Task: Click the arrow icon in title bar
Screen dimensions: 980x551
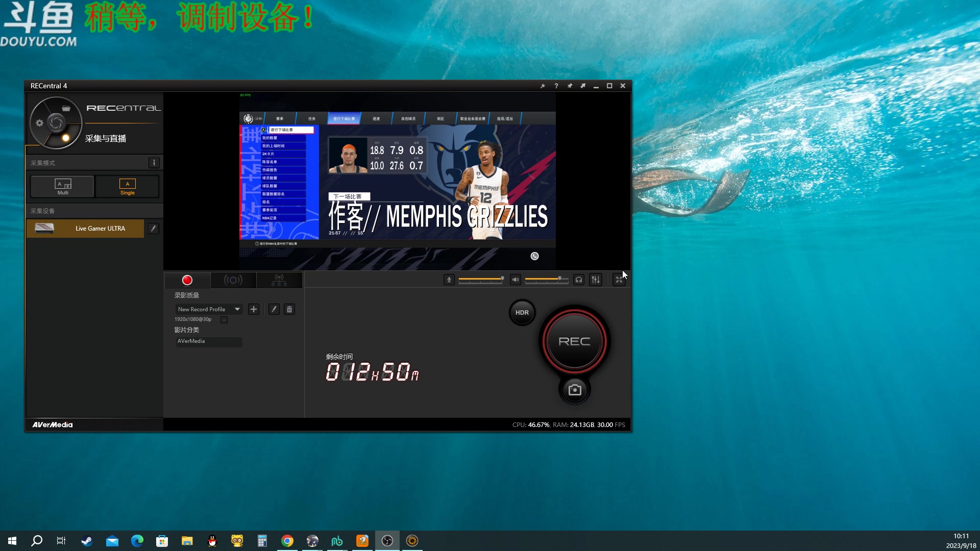Action: coord(583,86)
